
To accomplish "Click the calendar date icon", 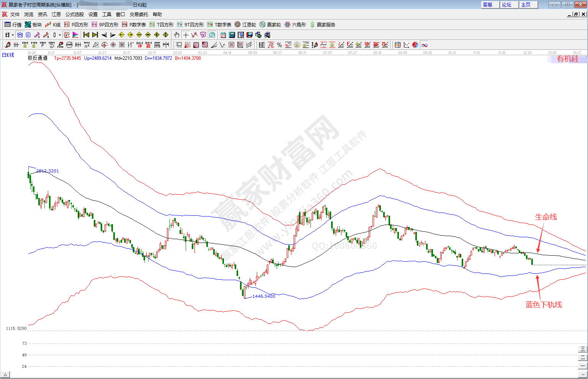I will point(223,35).
